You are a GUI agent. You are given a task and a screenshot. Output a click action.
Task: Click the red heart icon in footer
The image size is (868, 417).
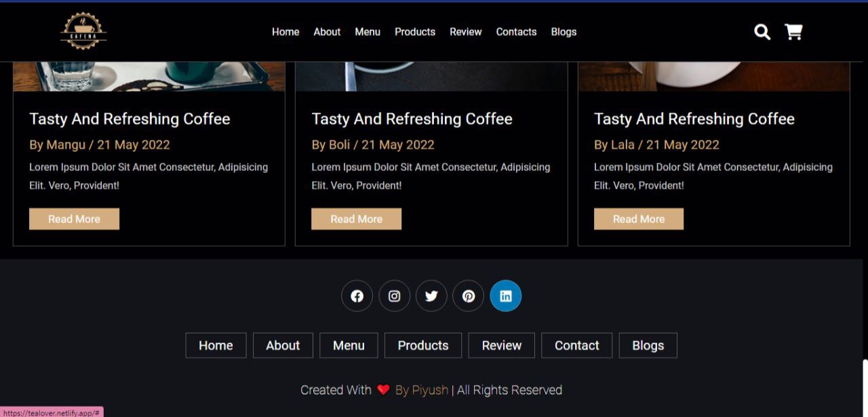(383, 390)
